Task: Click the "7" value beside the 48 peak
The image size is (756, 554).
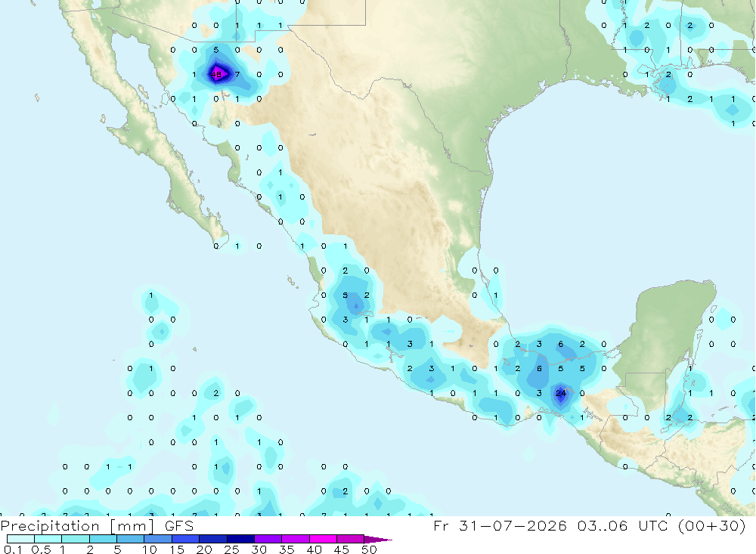Action: (x=237, y=74)
